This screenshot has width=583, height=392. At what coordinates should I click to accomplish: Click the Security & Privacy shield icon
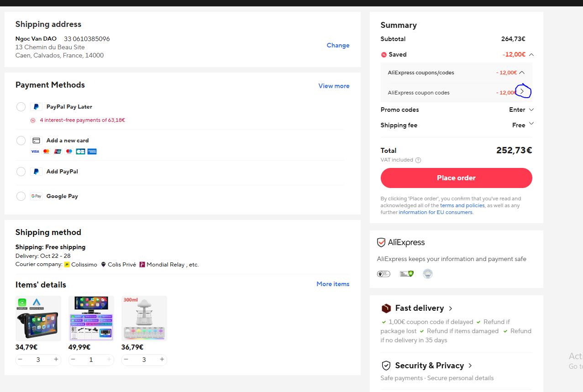[386, 366]
